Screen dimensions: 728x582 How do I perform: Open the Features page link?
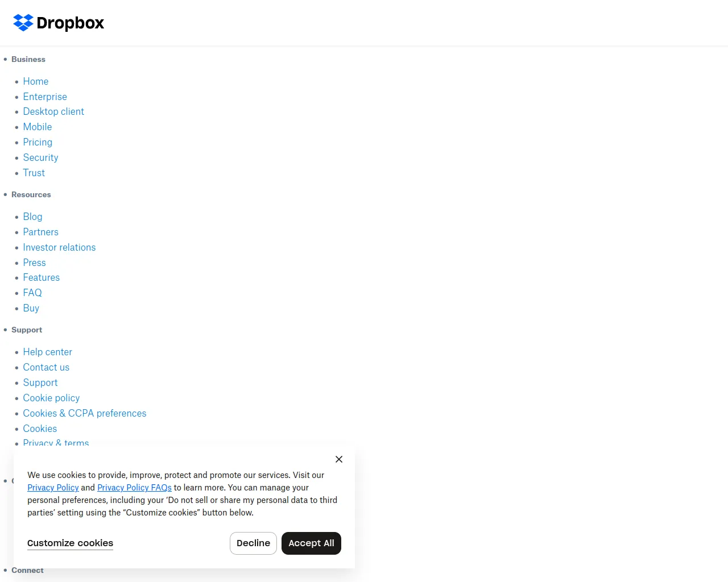click(x=41, y=277)
